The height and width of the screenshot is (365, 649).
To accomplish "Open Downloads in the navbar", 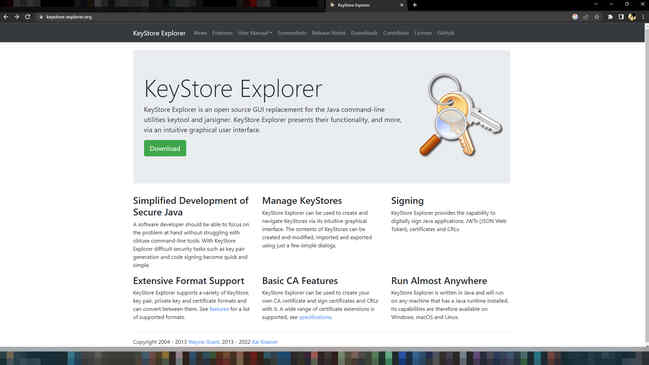I will pyautogui.click(x=364, y=33).
